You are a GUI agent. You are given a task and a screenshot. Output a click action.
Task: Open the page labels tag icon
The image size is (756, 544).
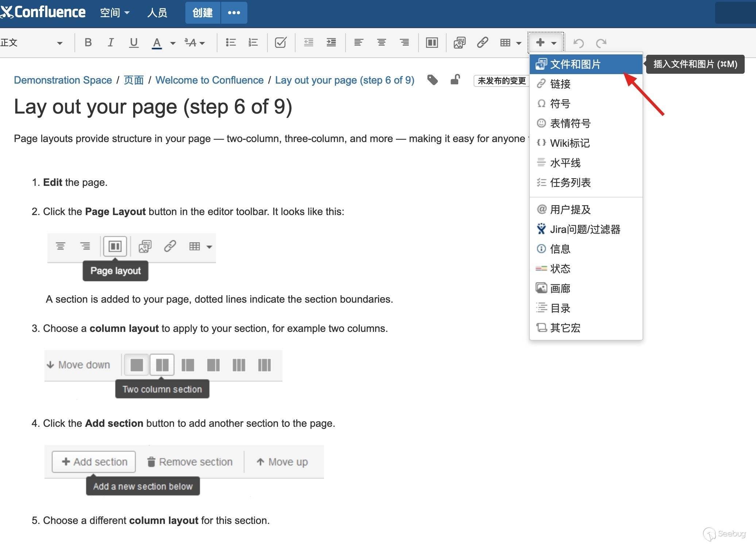pos(432,80)
